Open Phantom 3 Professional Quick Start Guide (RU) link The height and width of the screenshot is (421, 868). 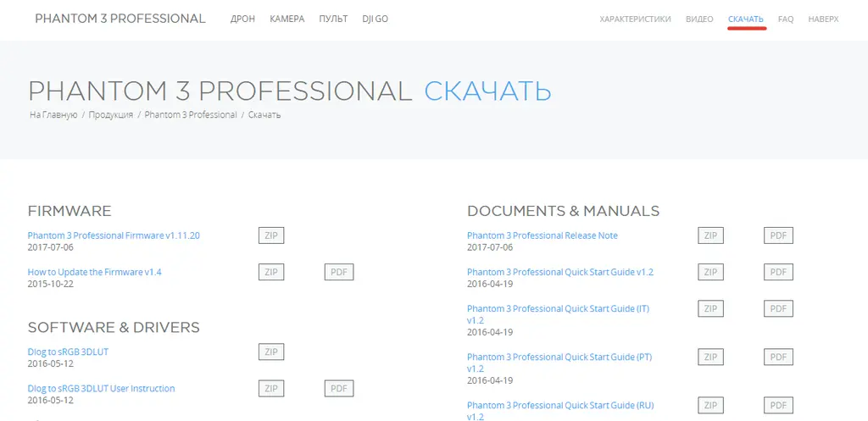[x=560, y=405]
